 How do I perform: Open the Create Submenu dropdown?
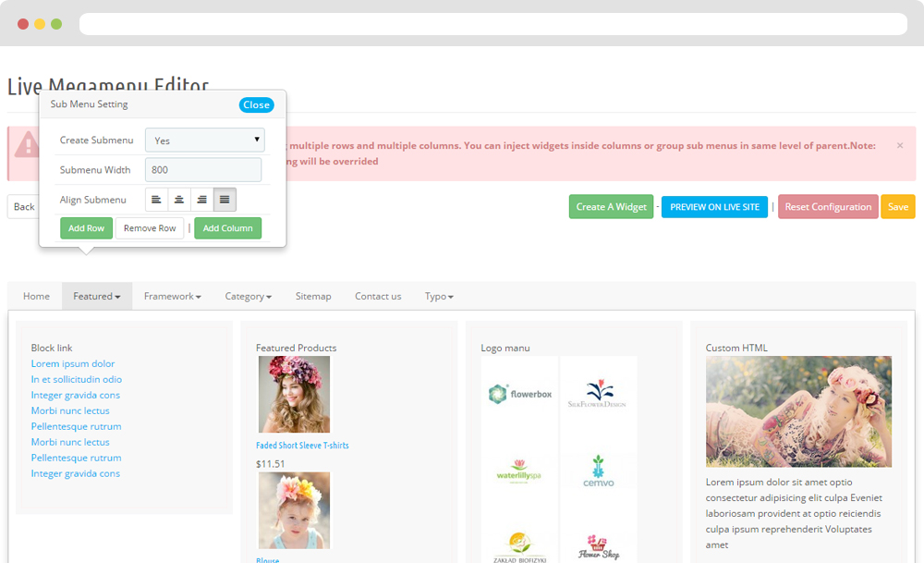coord(204,141)
